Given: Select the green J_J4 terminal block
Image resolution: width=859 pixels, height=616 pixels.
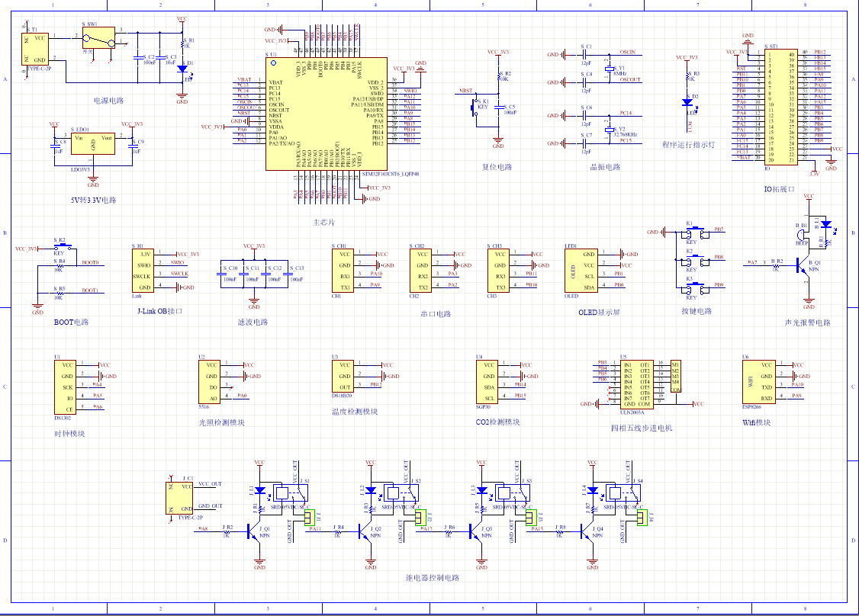Looking at the screenshot, I should [x=642, y=518].
